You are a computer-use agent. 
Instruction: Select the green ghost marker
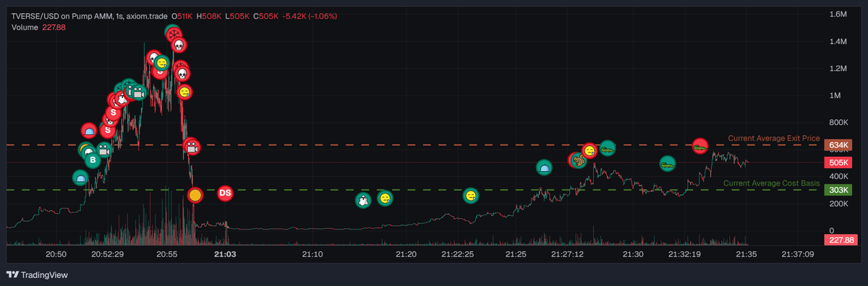coord(363,200)
